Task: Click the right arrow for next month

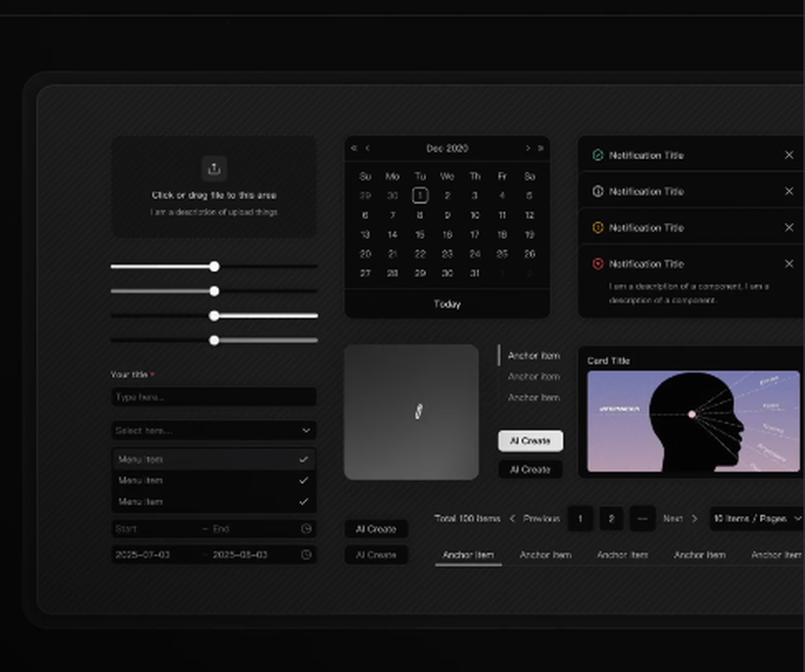Action: [527, 148]
